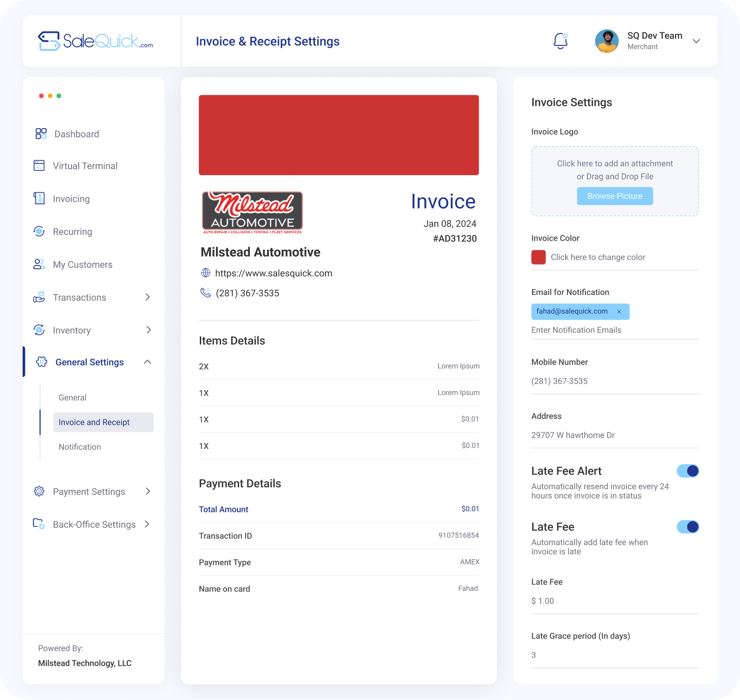Click the Transactions hand-cash icon
The height and width of the screenshot is (700, 740).
point(39,297)
